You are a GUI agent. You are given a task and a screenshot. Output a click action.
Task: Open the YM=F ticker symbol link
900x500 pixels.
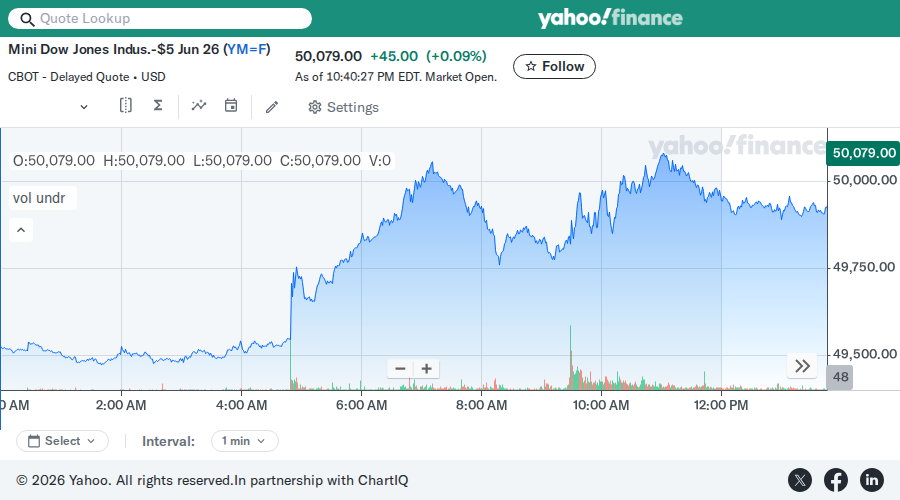point(247,49)
